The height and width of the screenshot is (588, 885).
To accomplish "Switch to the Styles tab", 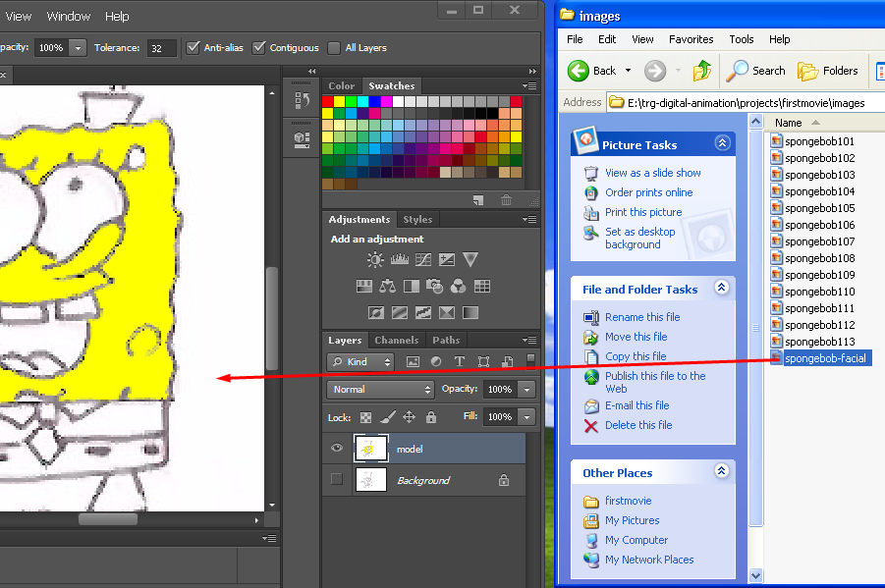I will click(417, 220).
